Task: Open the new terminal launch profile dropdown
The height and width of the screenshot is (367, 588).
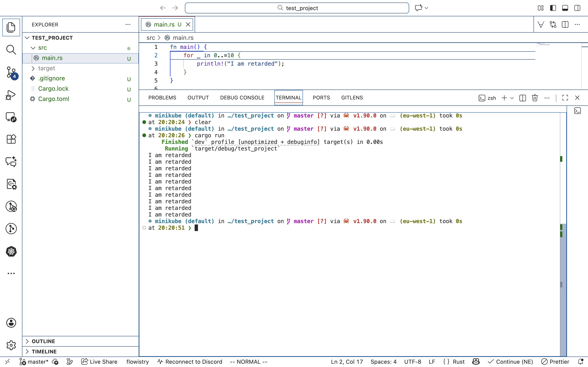Action: pos(512,98)
